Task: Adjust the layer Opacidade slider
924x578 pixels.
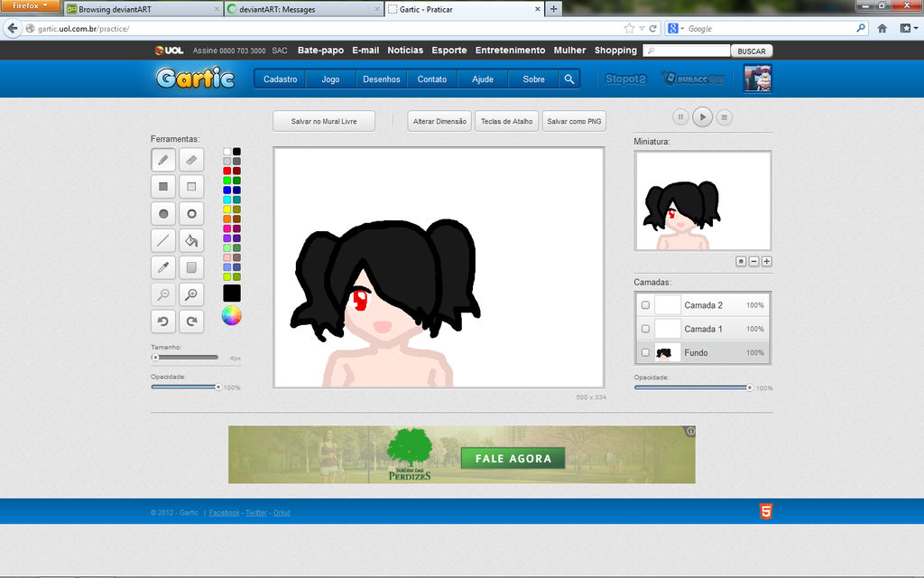Action: pyautogui.click(x=694, y=387)
